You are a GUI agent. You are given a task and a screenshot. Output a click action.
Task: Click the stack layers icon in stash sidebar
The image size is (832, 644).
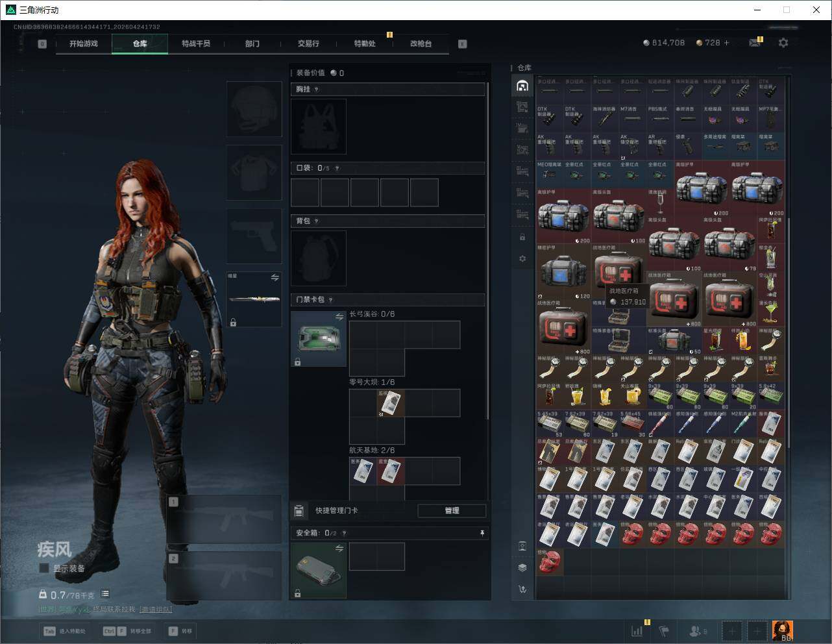(x=522, y=567)
